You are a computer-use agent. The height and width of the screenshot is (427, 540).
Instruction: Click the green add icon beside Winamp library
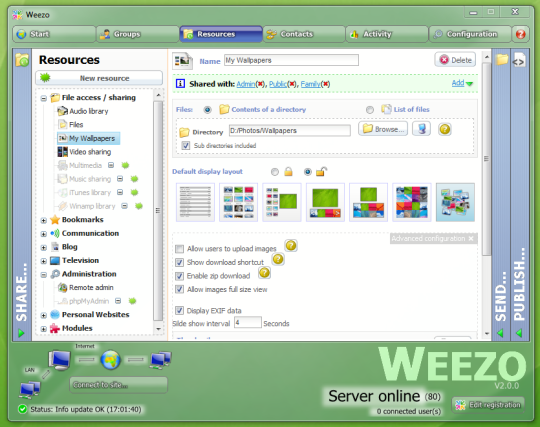coord(139,206)
